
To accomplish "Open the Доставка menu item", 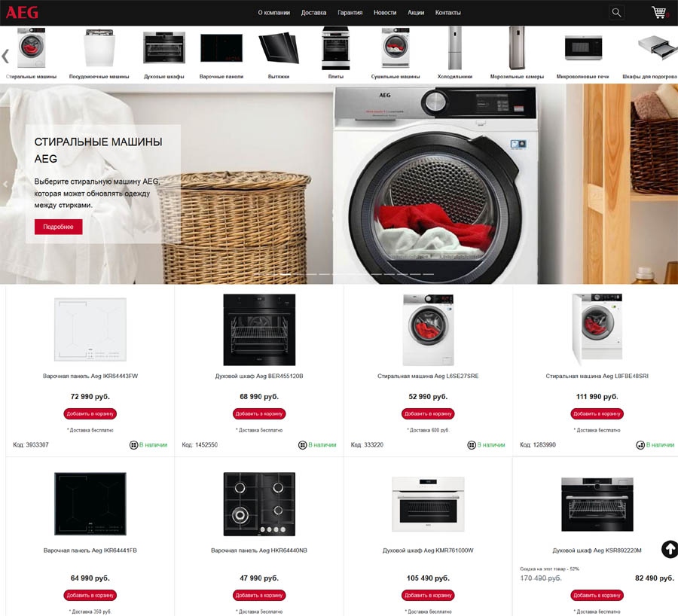I will pyautogui.click(x=313, y=13).
